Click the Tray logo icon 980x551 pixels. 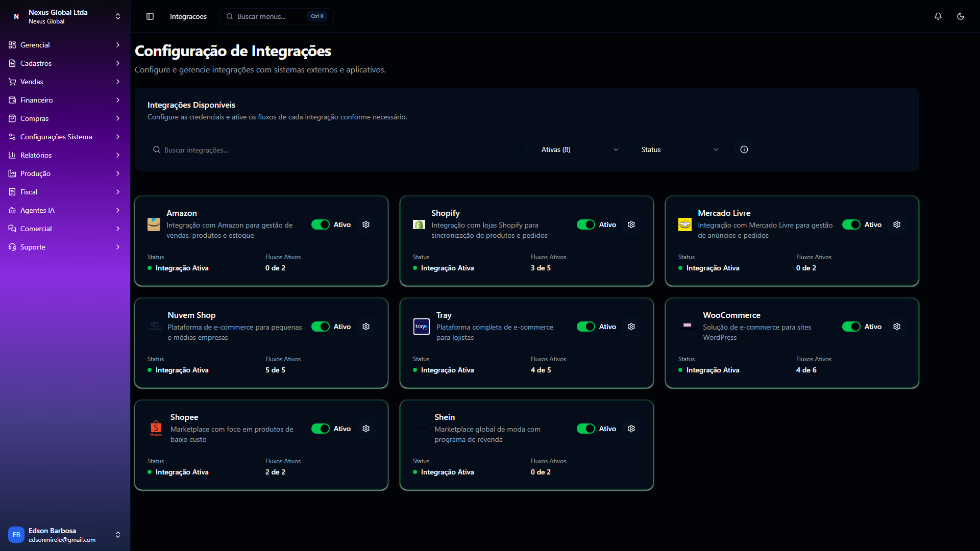coord(422,327)
